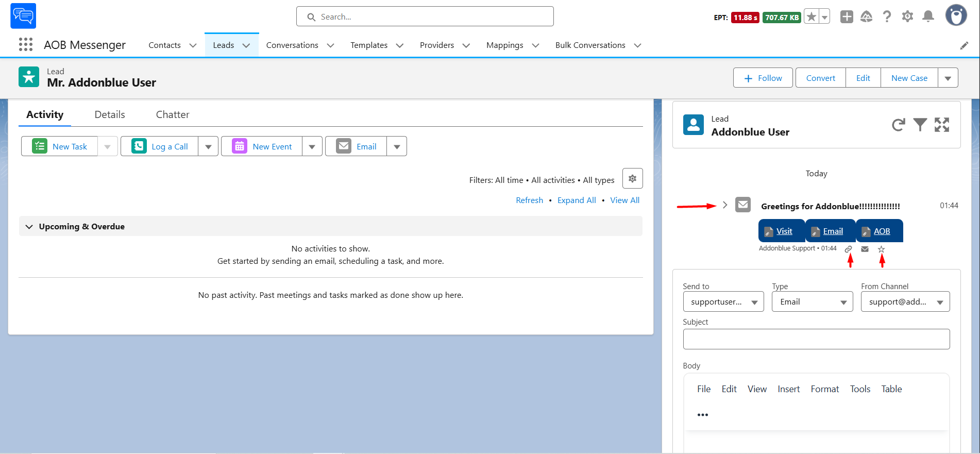Click the Convert button
Viewport: 980px width, 454px height.
point(820,78)
